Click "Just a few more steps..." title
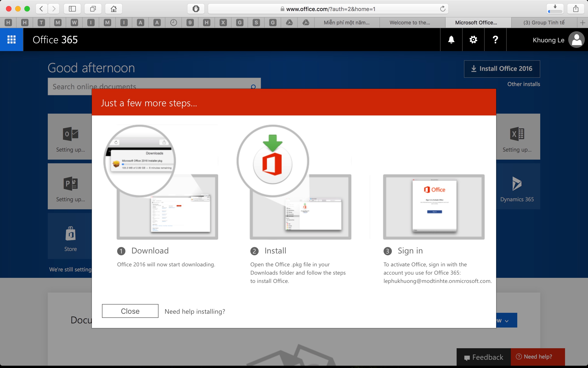 coord(149,103)
